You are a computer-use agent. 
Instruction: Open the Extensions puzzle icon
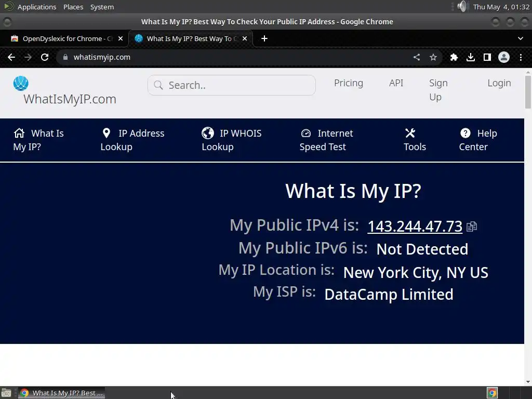point(454,57)
